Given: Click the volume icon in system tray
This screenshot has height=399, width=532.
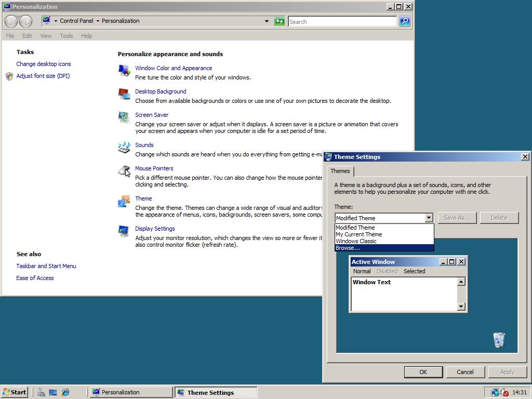Looking at the screenshot, I should point(504,392).
